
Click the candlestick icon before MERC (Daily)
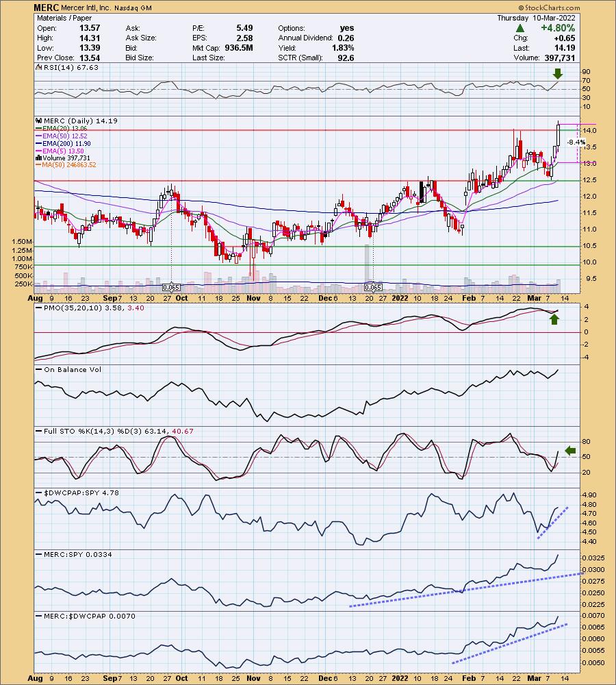[38, 121]
